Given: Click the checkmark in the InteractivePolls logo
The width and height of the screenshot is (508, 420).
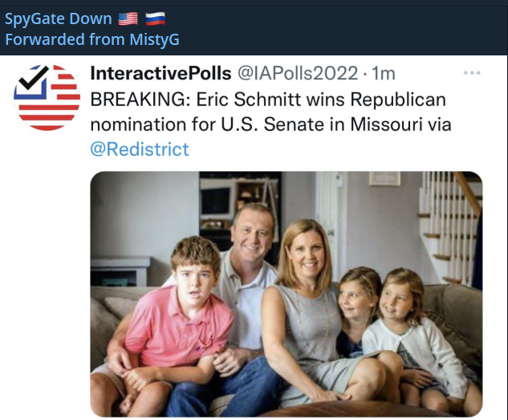Looking at the screenshot, I should (33, 80).
